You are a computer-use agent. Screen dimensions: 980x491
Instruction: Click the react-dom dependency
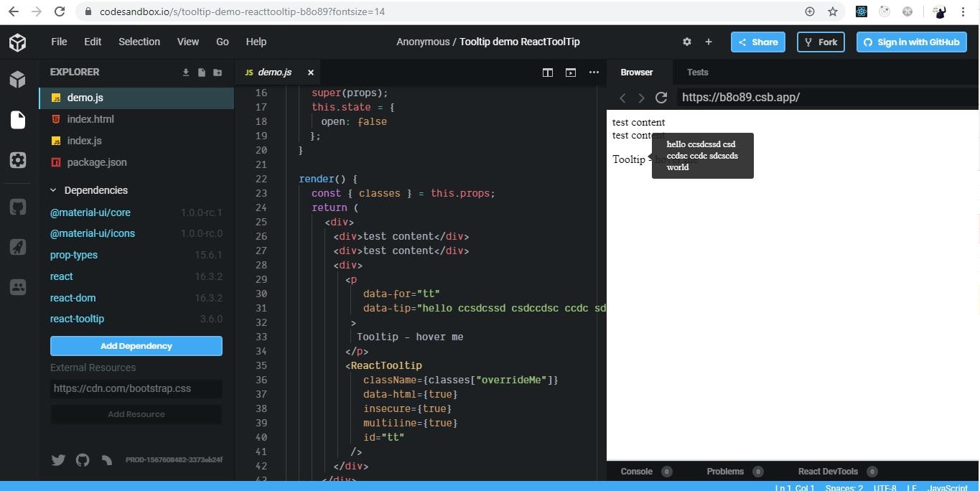point(73,298)
